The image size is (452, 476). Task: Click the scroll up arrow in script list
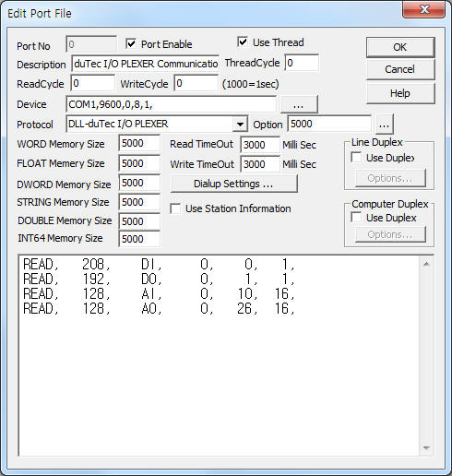(426, 264)
